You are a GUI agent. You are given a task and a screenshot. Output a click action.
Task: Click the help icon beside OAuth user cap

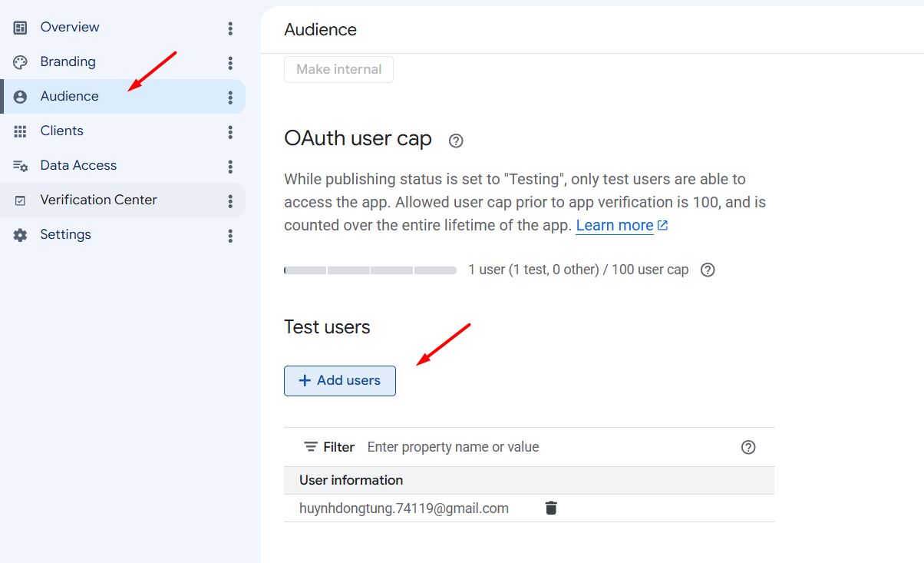(456, 141)
